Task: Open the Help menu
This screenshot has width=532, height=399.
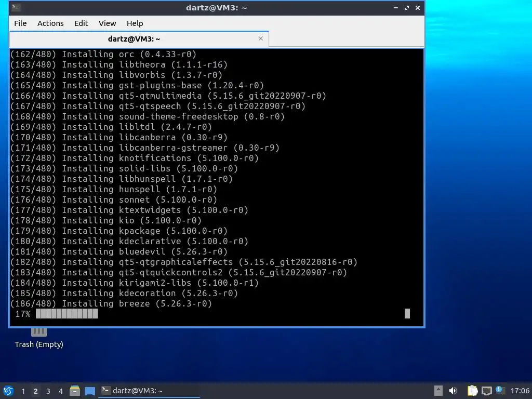Action: [135, 23]
